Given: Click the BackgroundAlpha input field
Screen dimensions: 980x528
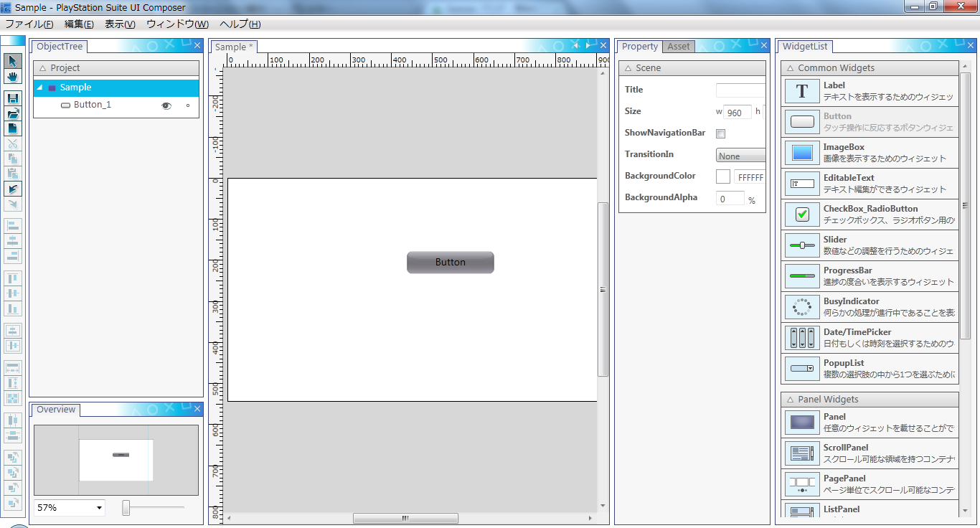Looking at the screenshot, I should (x=730, y=199).
